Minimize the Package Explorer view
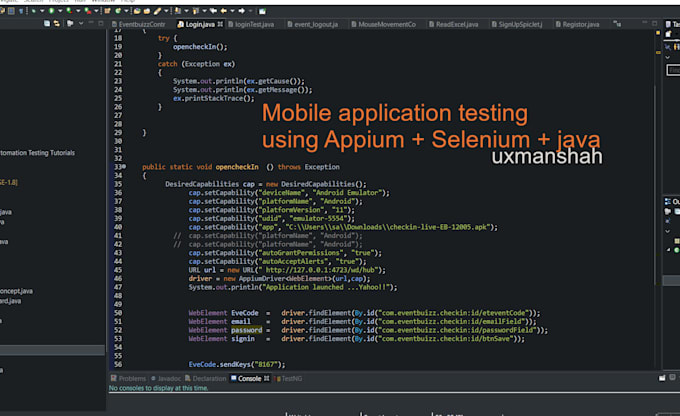680x416 pixels. pyautogui.click(x=91, y=23)
